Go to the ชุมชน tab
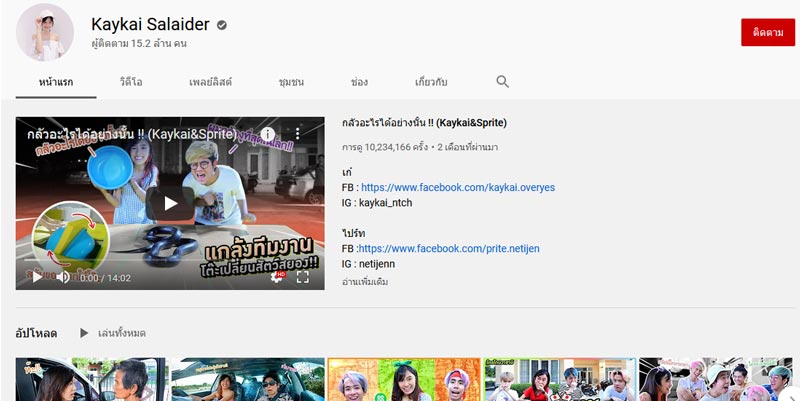The image size is (800, 401). tap(291, 82)
